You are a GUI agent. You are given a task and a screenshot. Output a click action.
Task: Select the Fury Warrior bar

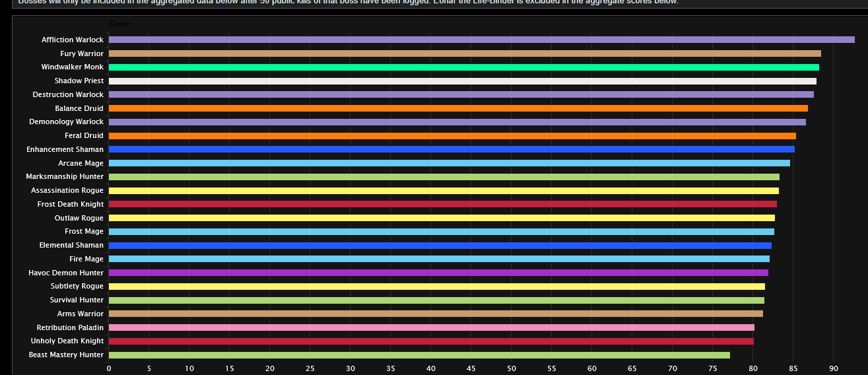pos(465,53)
